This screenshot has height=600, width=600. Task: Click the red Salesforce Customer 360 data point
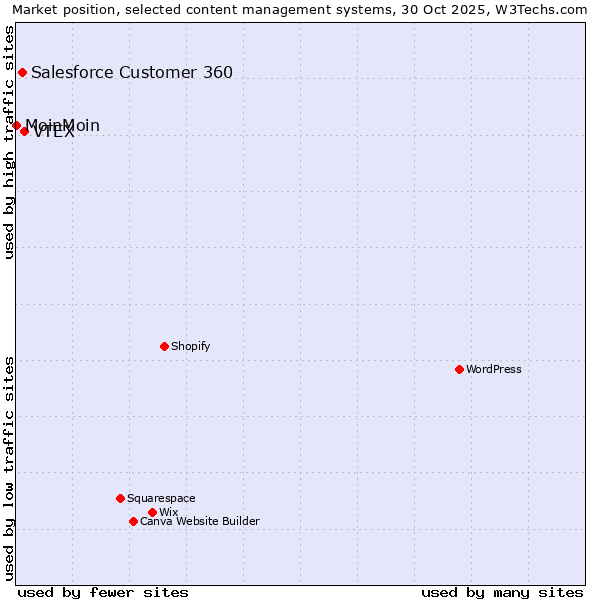(22, 72)
